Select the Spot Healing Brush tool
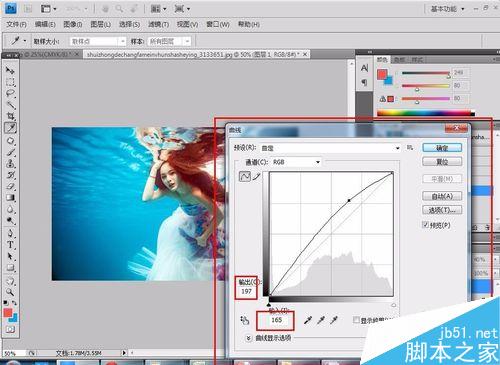The image size is (500, 365). (10, 141)
